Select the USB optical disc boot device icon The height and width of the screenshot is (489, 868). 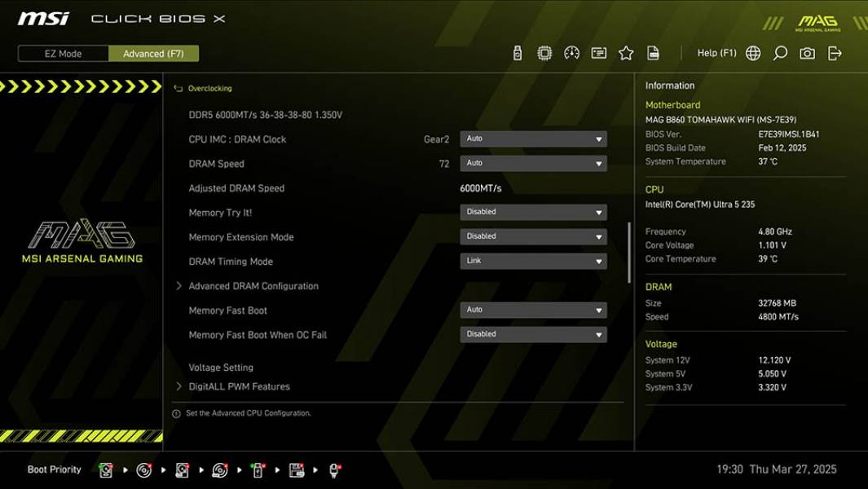pos(220,470)
